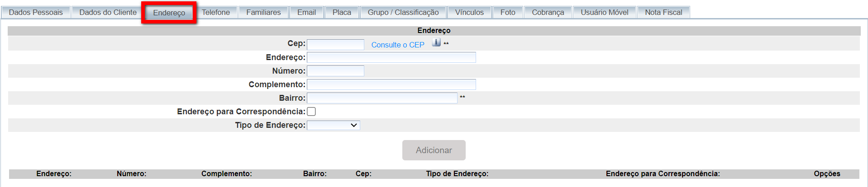Click the Número input field
The image size is (868, 187).
[x=335, y=71]
